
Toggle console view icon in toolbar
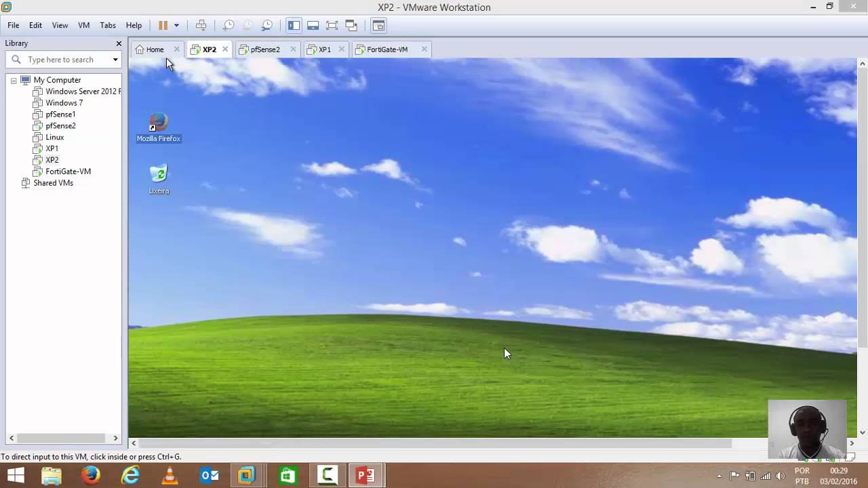click(378, 25)
